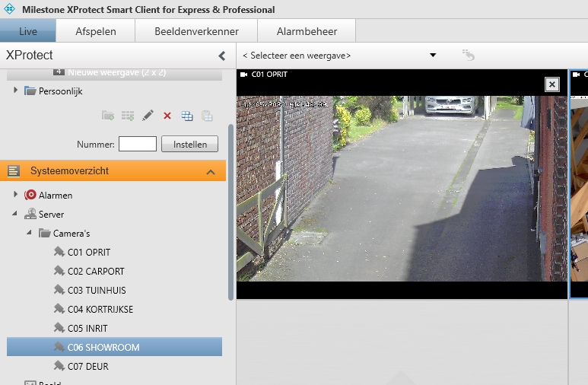Expand the Alarmen tree node
Viewport: 588px width, 385px height.
[x=15, y=194]
